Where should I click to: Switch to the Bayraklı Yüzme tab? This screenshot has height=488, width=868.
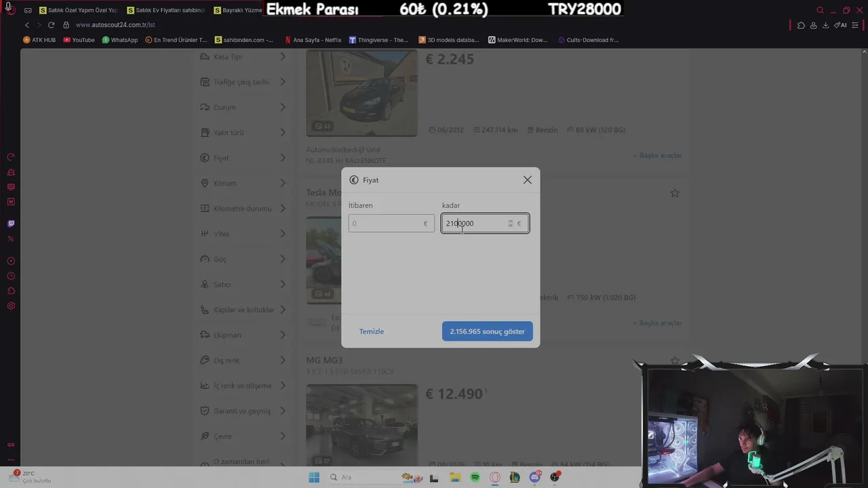coord(238,10)
